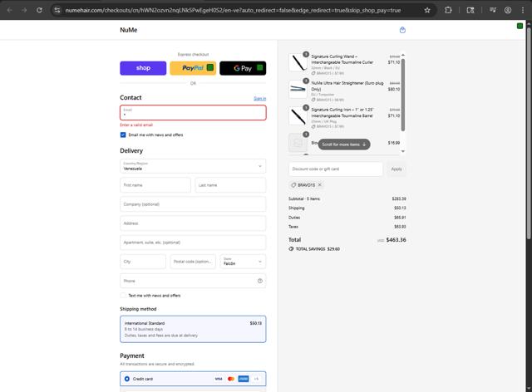Click the scroll down arrow in order summary

pos(403,151)
